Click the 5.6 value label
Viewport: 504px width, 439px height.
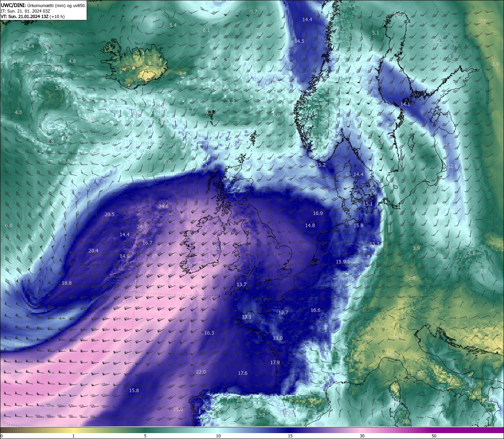tap(67, 161)
